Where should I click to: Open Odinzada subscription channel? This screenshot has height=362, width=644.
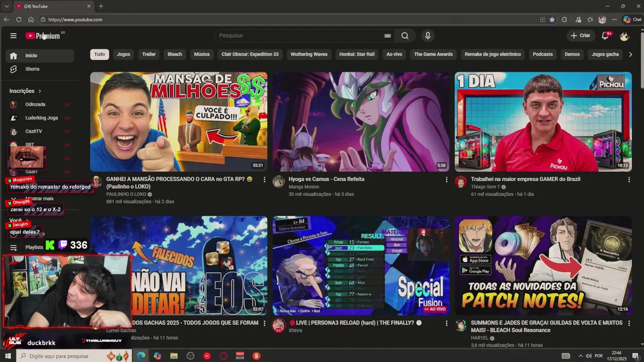[40, 105]
